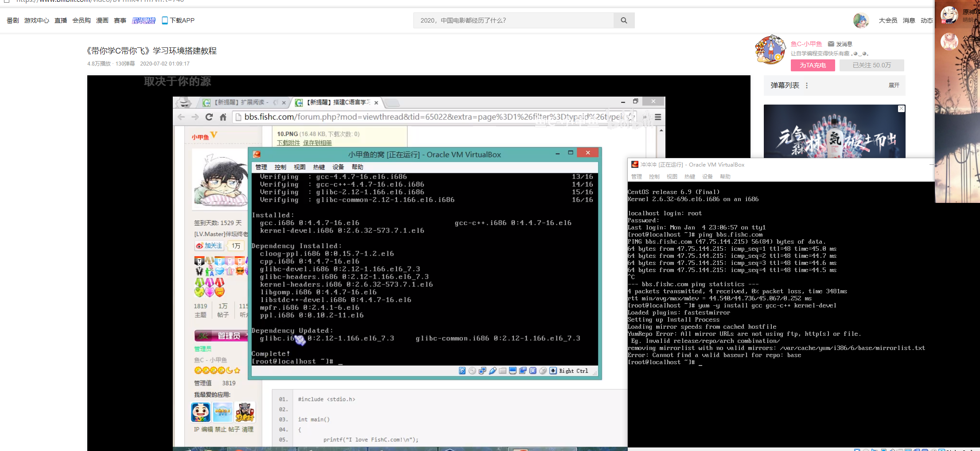Click USB devices icon in VM status bar
Image resolution: width=980 pixels, height=451 pixels.
point(493,371)
